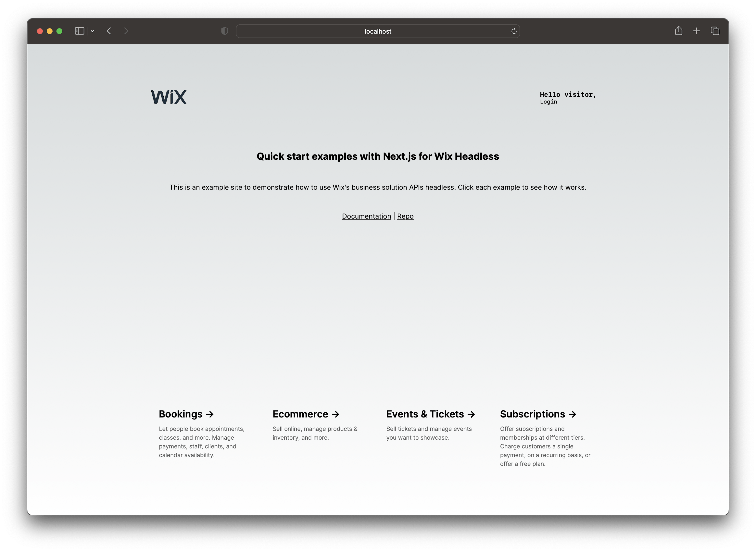Open the Repo link

[405, 216]
